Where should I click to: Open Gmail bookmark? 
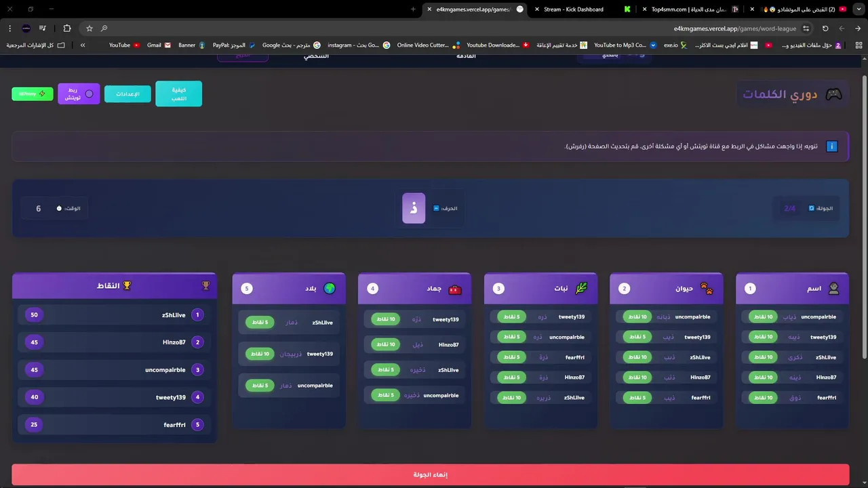(x=159, y=45)
